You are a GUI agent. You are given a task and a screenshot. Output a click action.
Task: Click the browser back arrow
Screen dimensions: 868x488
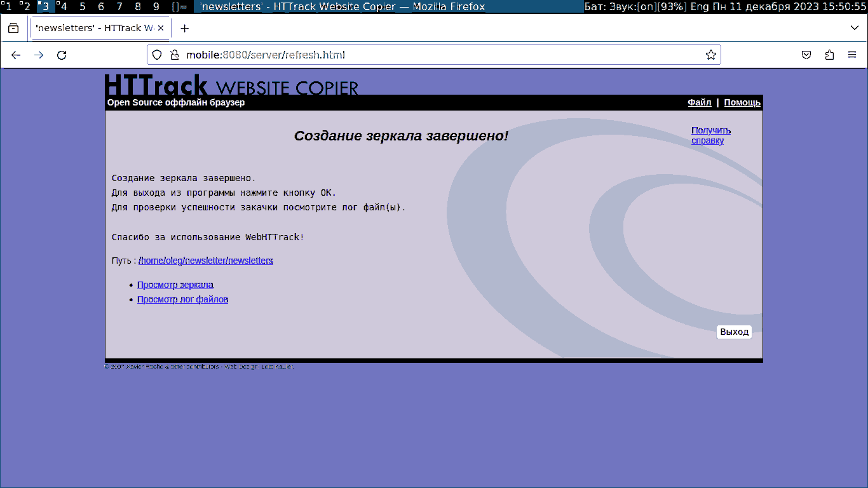coord(16,55)
